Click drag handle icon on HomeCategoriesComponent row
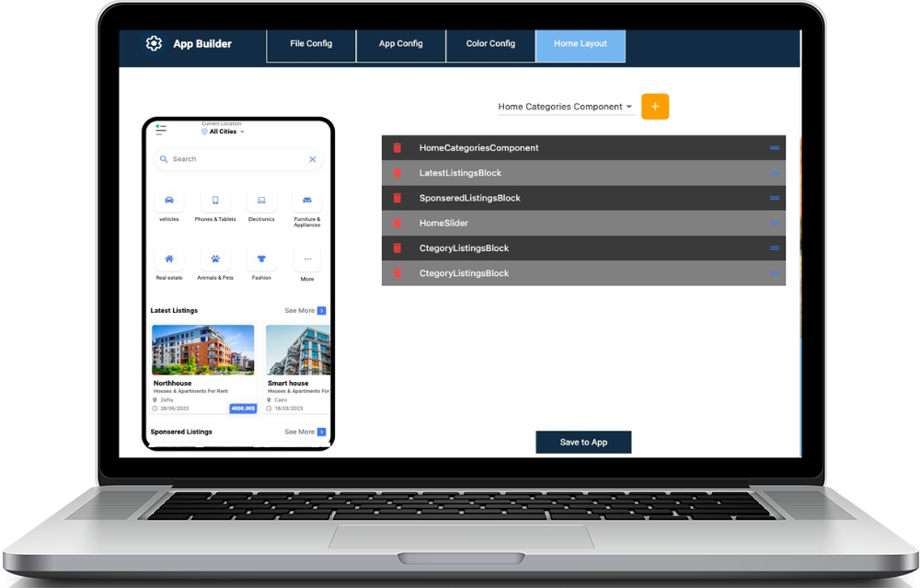The height and width of the screenshot is (588, 920). 775,148
